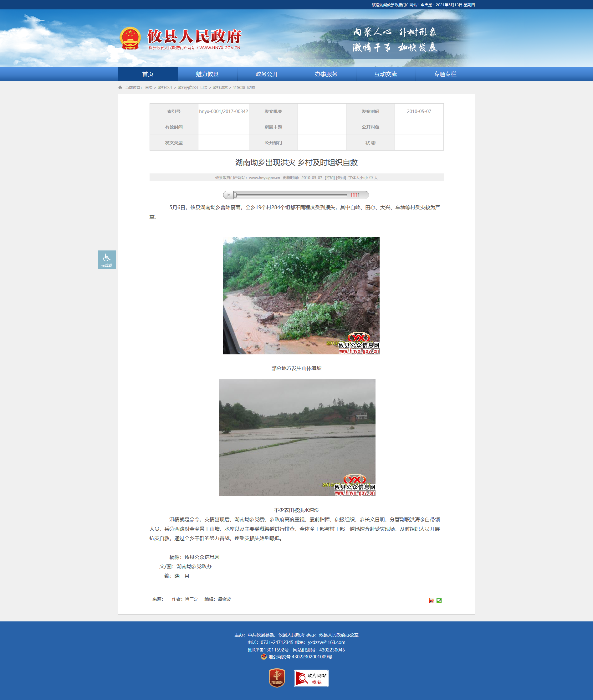
Task: Click the 公开部门 table header cell
Action: tap(273, 142)
